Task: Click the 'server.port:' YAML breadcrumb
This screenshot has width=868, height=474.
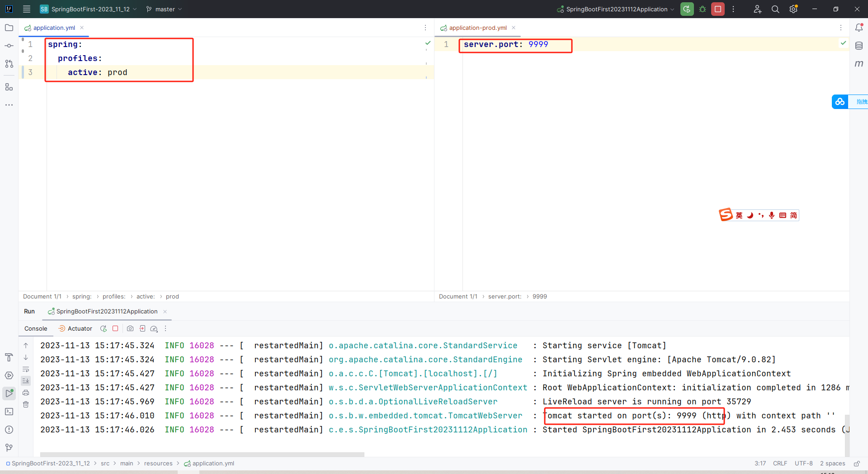Action: tap(505, 296)
